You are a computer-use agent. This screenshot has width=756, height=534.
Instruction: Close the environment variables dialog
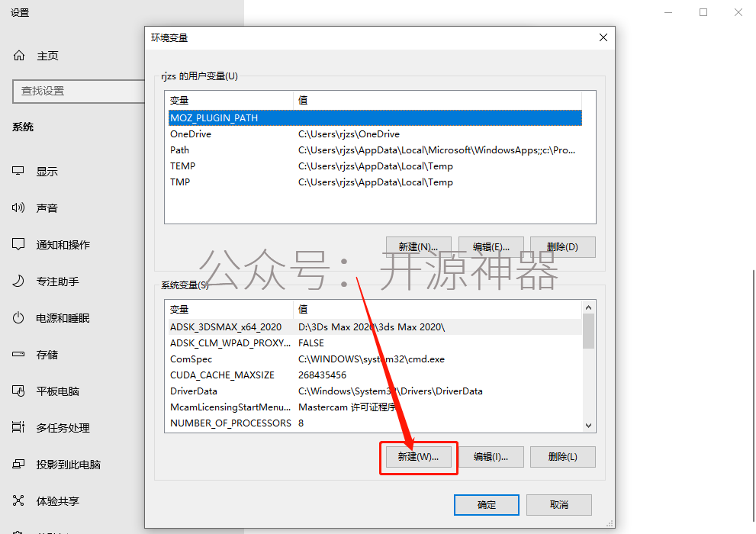pos(603,37)
